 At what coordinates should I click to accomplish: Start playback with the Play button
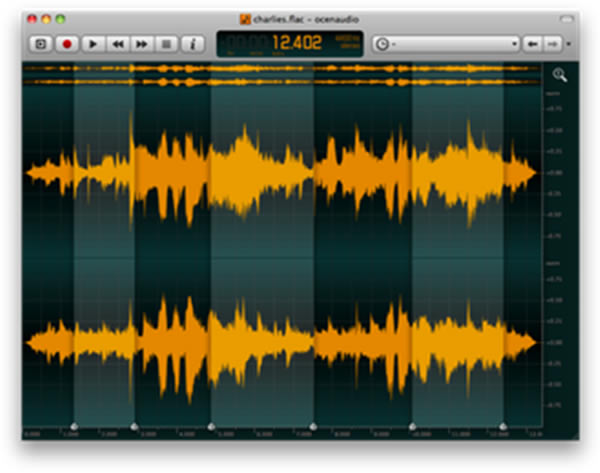[x=93, y=44]
